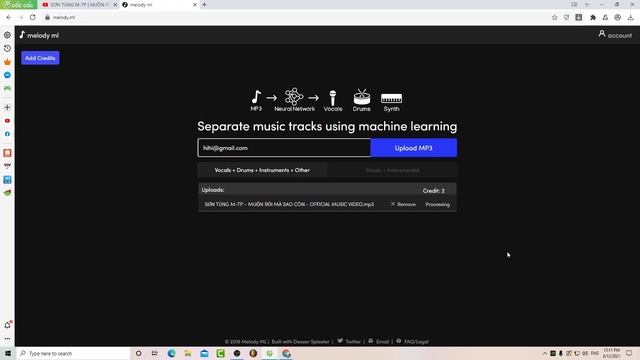
Task: Open the Email link in footer
Action: [378, 341]
